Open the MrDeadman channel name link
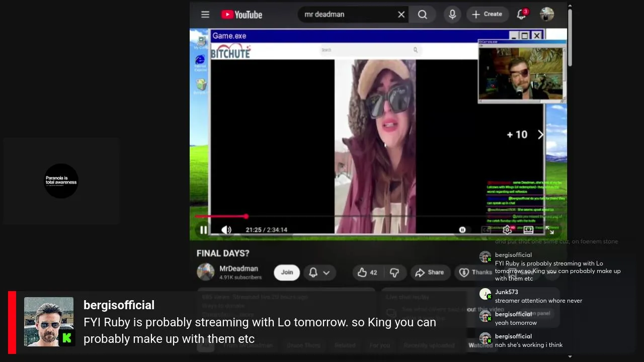644x362 pixels. coord(238,268)
